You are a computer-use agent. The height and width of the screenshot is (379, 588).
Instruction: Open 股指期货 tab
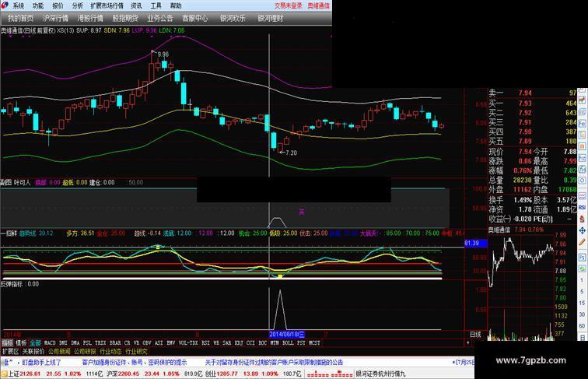pos(125,18)
